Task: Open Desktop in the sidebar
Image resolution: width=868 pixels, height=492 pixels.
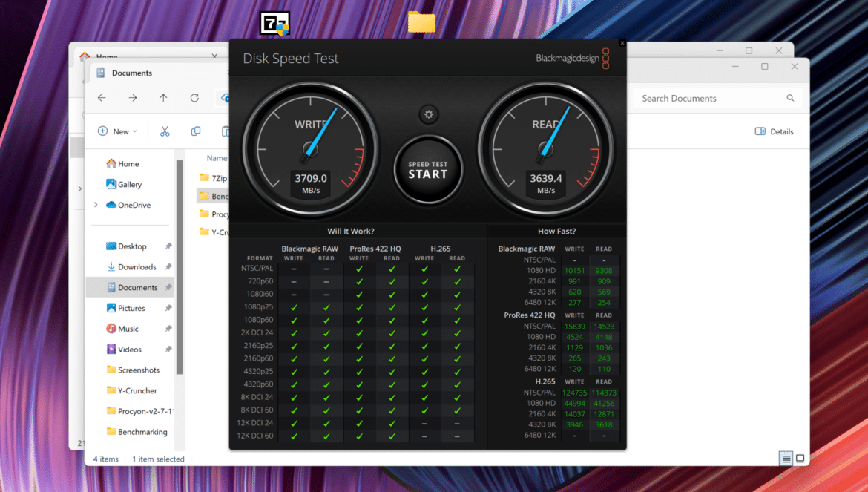Action: (x=126, y=246)
